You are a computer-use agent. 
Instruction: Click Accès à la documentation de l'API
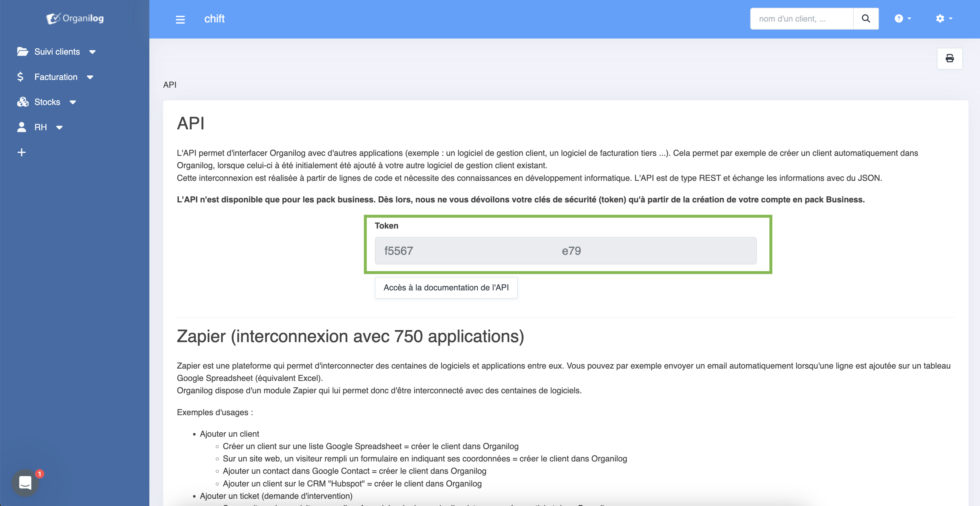(x=446, y=287)
